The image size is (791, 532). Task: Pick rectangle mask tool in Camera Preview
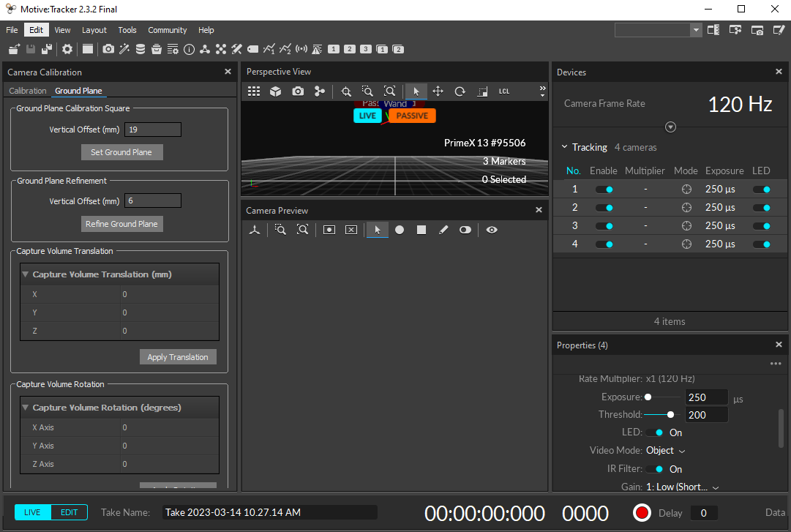(x=421, y=230)
